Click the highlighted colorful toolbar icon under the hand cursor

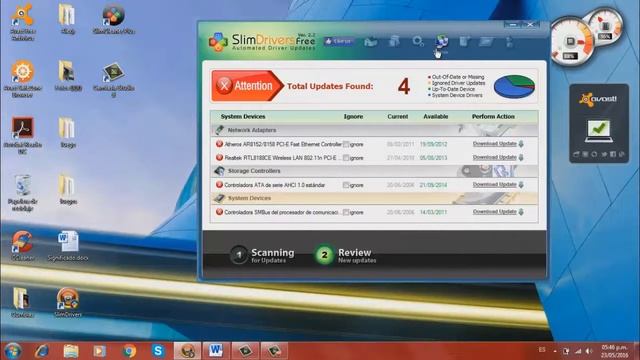[x=442, y=41]
